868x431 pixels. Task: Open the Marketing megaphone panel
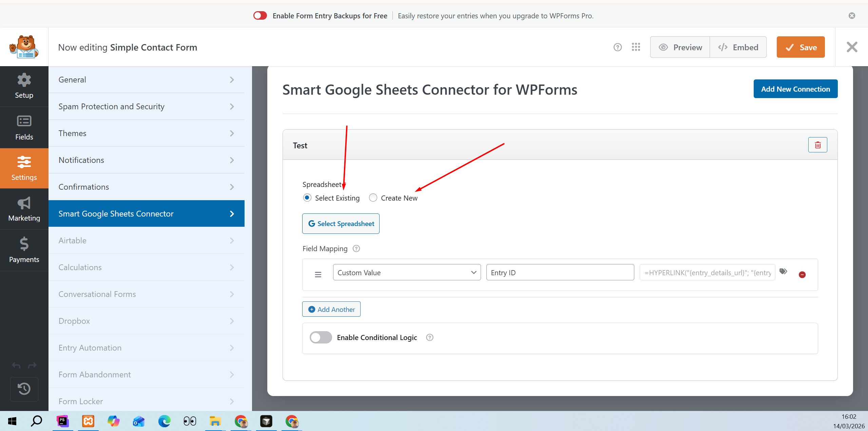(x=24, y=209)
